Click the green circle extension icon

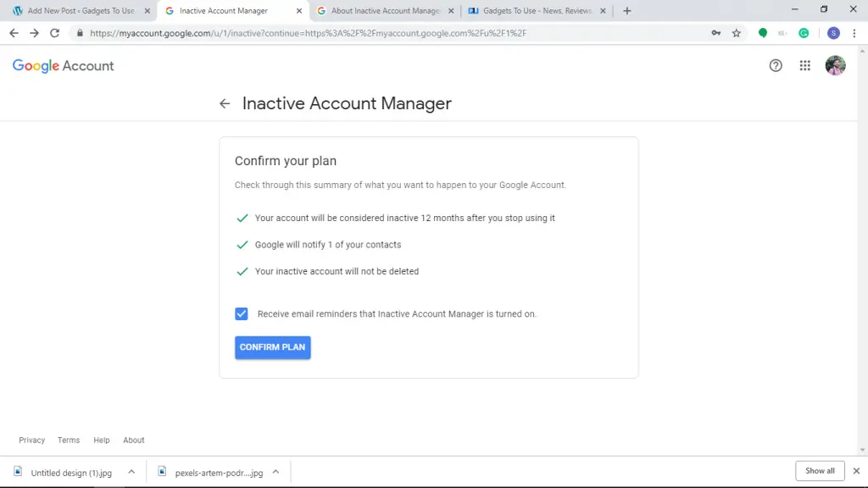[x=763, y=33]
